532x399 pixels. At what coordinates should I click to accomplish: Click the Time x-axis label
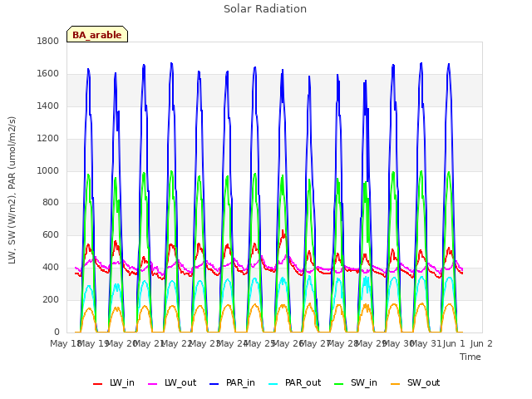[470, 357]
